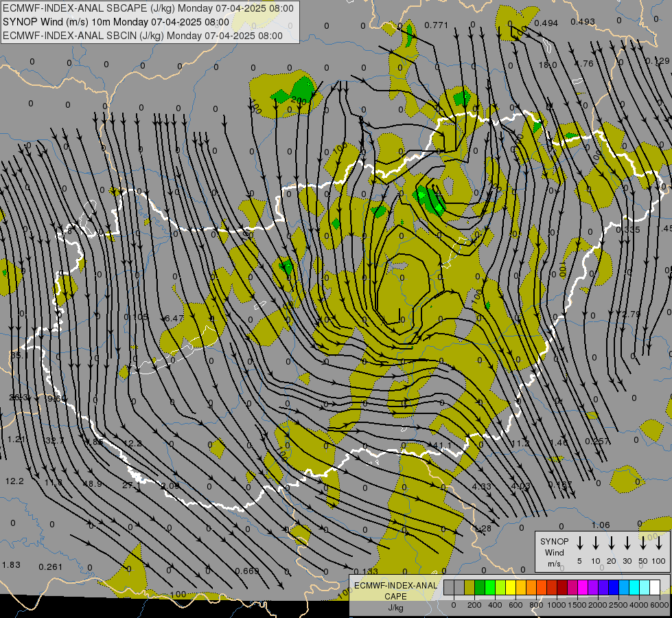Click the 200 tick label in CAPE legend
Viewport: 672px width, 618px height.
474,605
